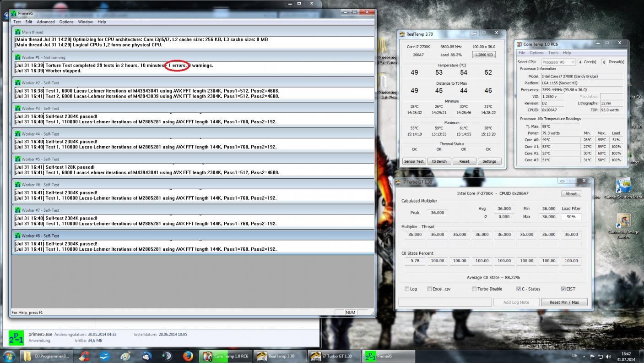Screen dimensions: 644x363
Task: Open Prime95 Test menu
Action: pos(17,22)
